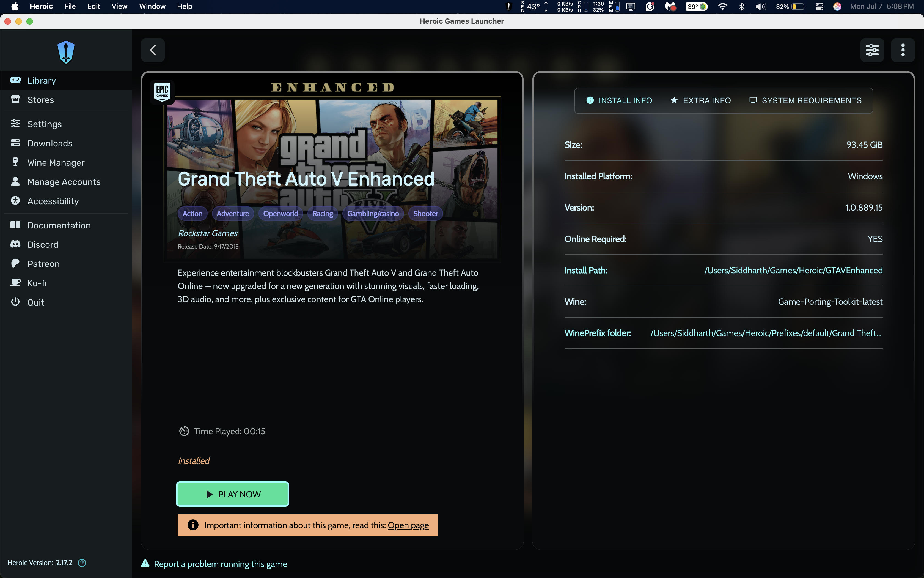Open the Ko-fi link in the sidebar

(x=66, y=283)
